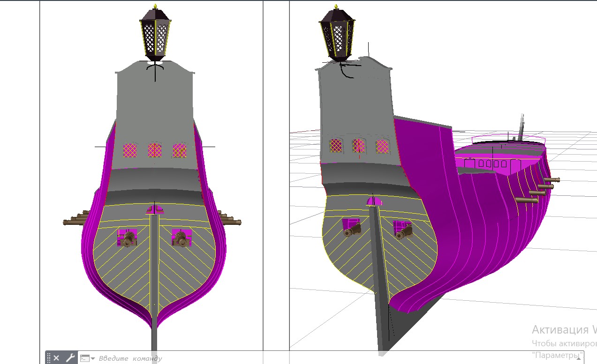Open command line customize wrench menu
The height and width of the screenshot is (364, 597).
pyautogui.click(x=70, y=358)
